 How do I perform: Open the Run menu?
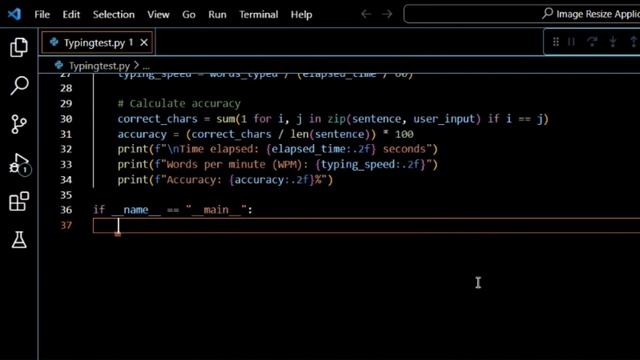pyautogui.click(x=217, y=15)
